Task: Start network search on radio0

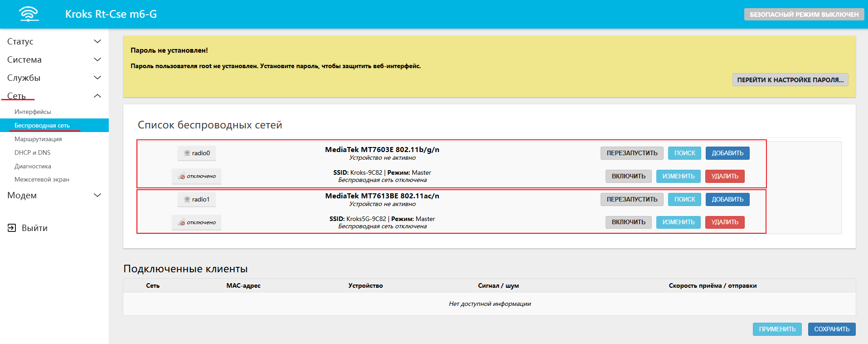Action: pyautogui.click(x=684, y=153)
